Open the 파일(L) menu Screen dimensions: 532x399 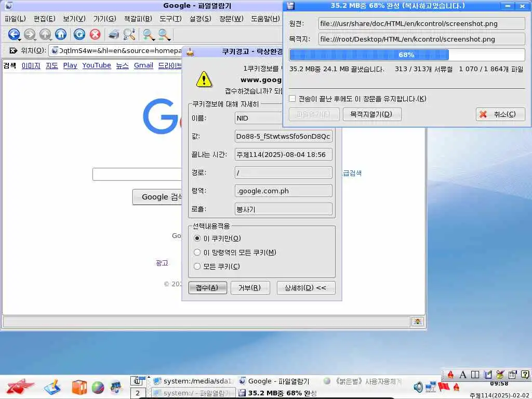(x=15, y=19)
